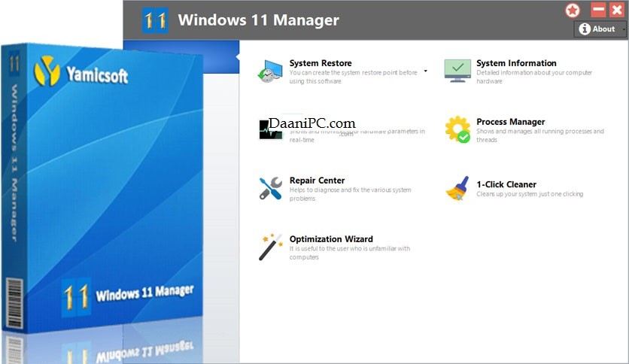Open the System Information label
This screenshot has width=629, height=364.
pos(516,63)
